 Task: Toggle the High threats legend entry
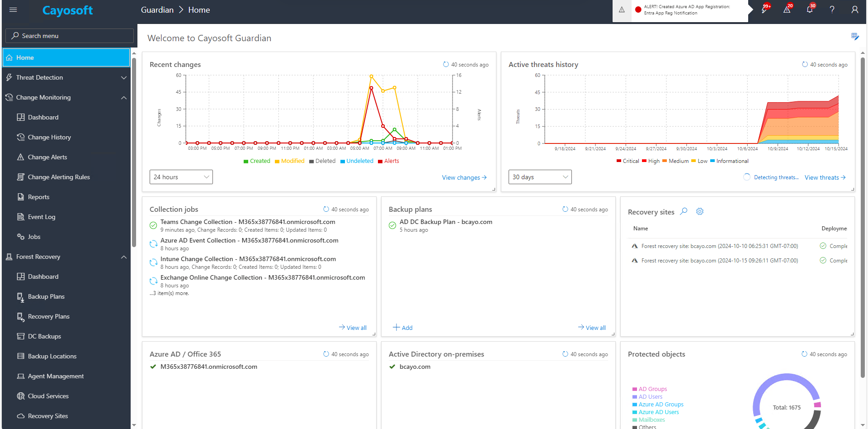coord(651,161)
